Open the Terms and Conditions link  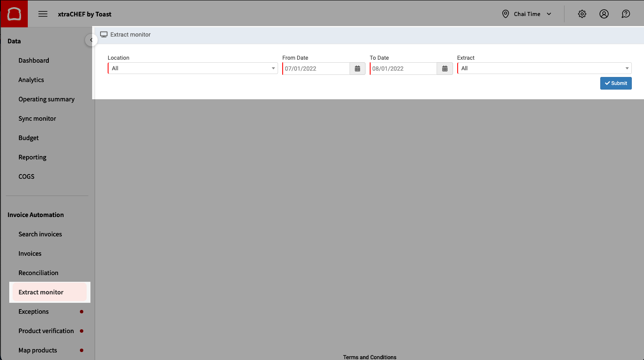point(369,357)
